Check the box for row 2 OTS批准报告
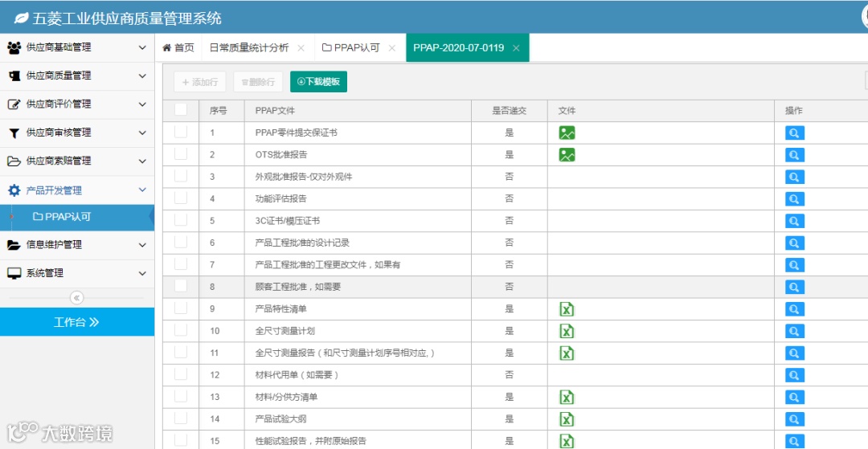This screenshot has width=868, height=449. 181,154
